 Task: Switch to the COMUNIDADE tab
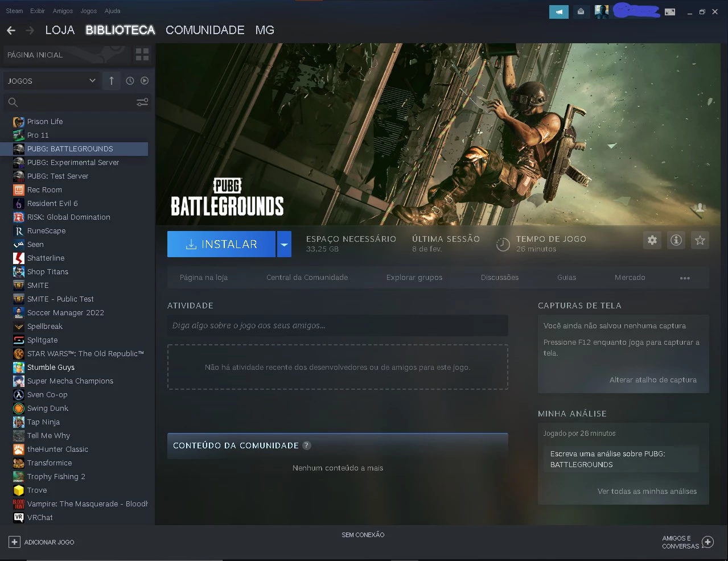click(x=205, y=30)
